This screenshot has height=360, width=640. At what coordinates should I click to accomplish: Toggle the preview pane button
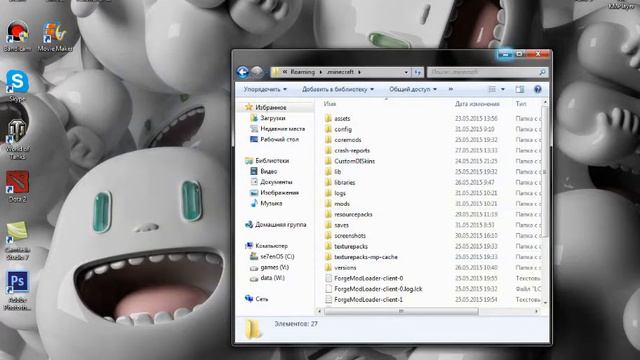(x=519, y=89)
